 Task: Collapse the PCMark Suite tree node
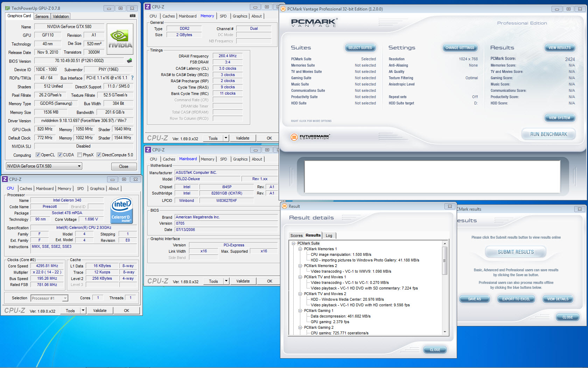[293, 243]
